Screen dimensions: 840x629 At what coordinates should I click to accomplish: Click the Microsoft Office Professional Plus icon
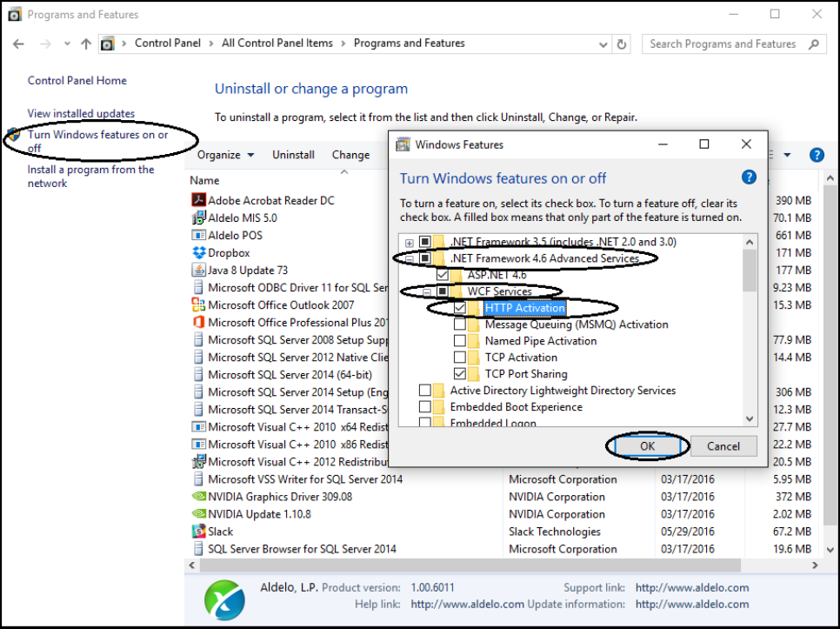[x=199, y=322]
